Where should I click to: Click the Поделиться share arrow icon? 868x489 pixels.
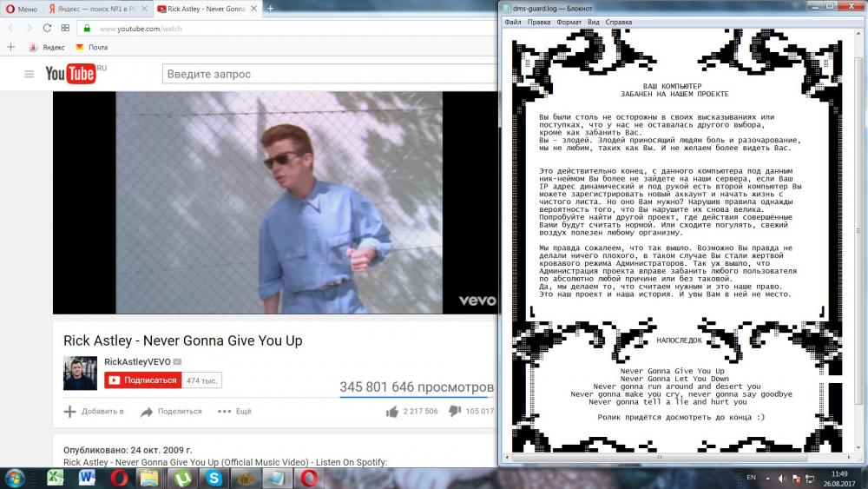click(147, 412)
